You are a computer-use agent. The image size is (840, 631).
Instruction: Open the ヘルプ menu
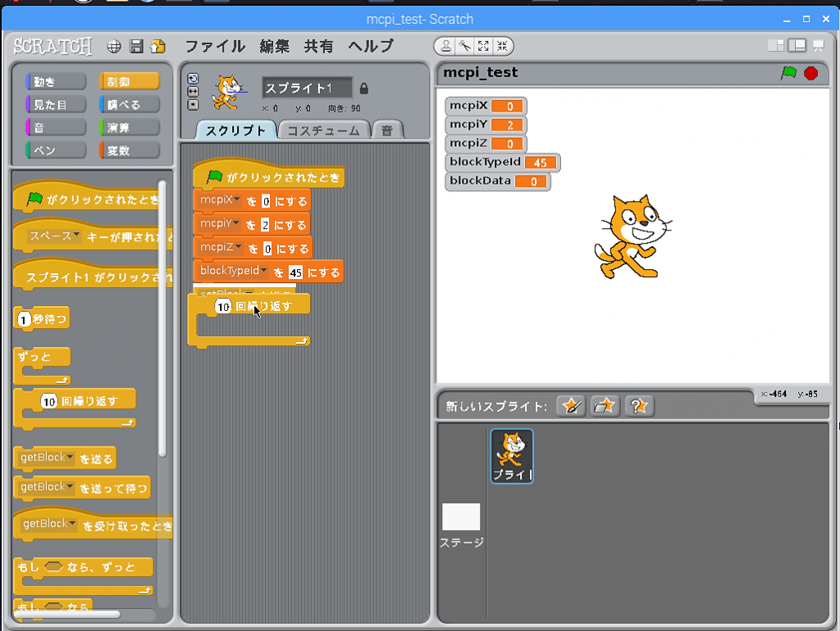pyautogui.click(x=371, y=47)
